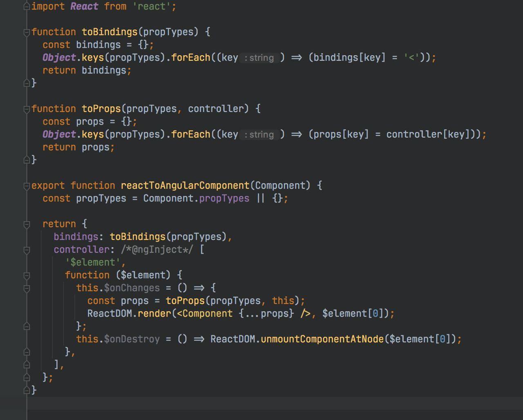Viewport: 523px width, 420px height.
Task: Click the '{...props}' spread expression
Action: [266, 313]
